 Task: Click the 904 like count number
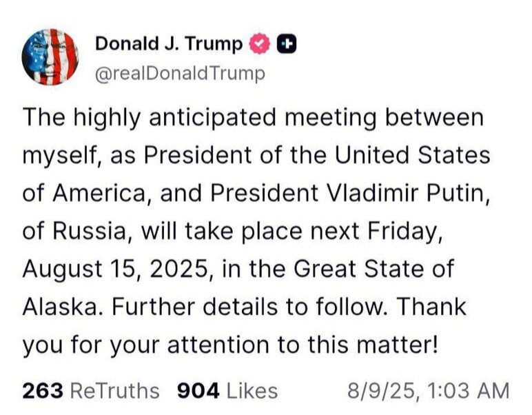pyautogui.click(x=198, y=391)
